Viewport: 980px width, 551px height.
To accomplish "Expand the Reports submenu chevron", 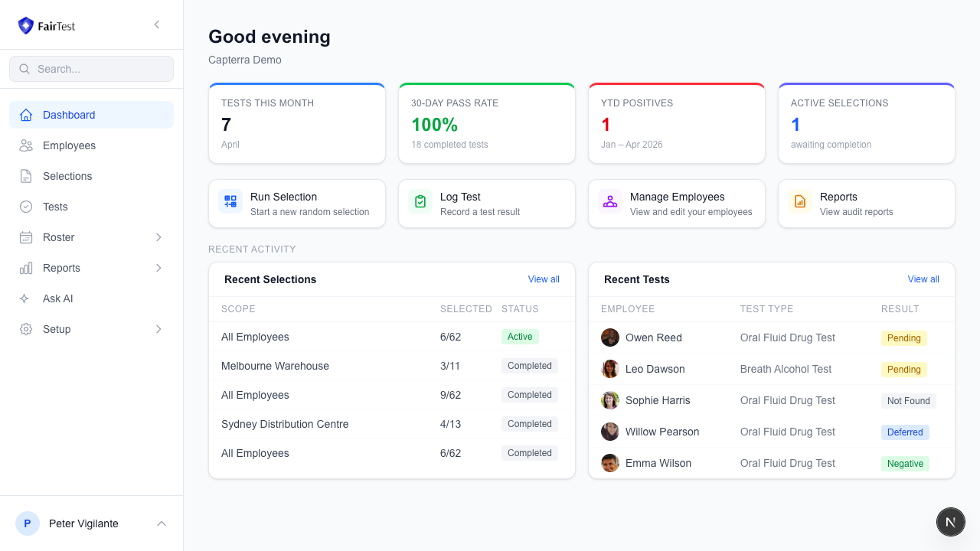I will pyautogui.click(x=158, y=268).
